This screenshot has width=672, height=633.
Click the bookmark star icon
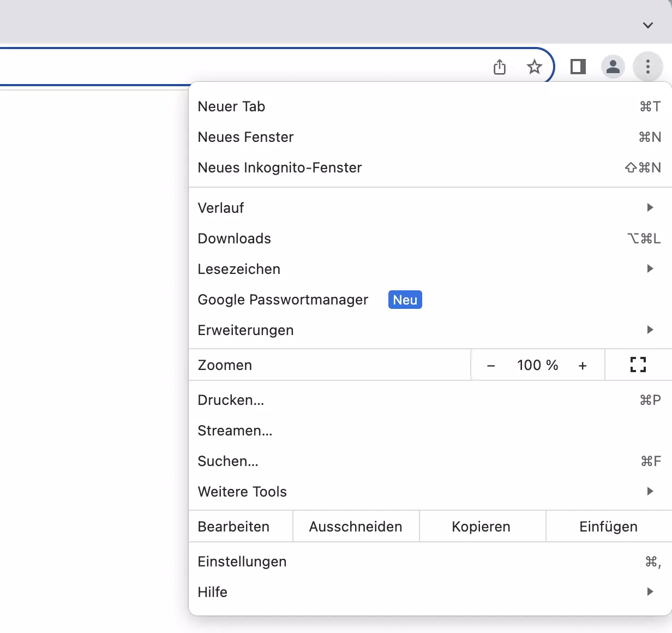point(535,67)
